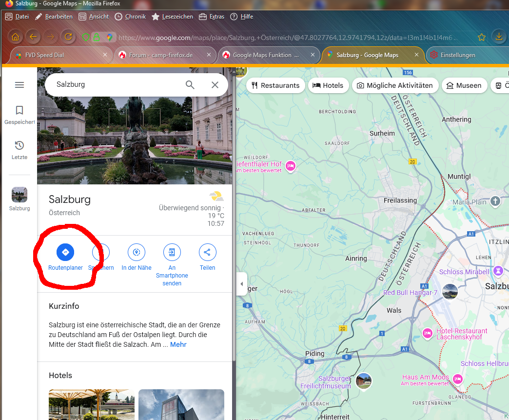Open Datei menu
509x420 pixels.
coord(17,17)
